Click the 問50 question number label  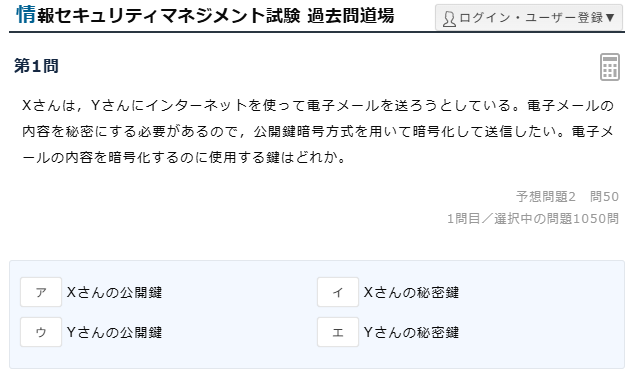(604, 197)
